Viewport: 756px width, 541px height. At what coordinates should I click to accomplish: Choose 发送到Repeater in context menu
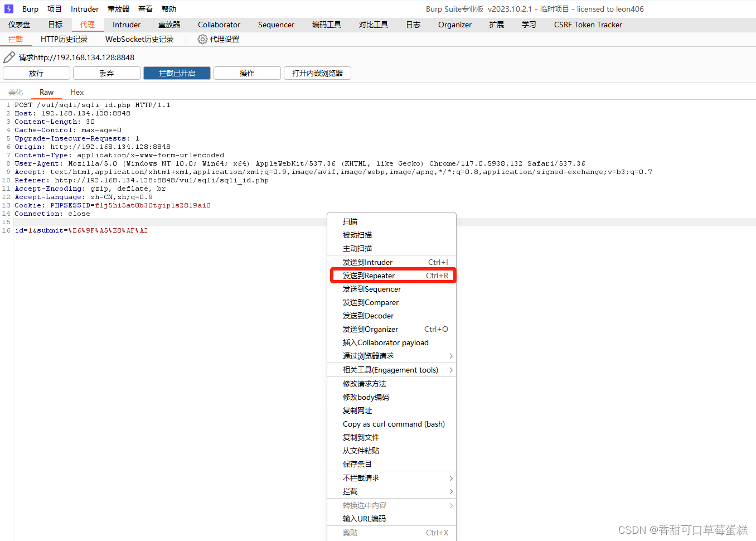(x=391, y=276)
